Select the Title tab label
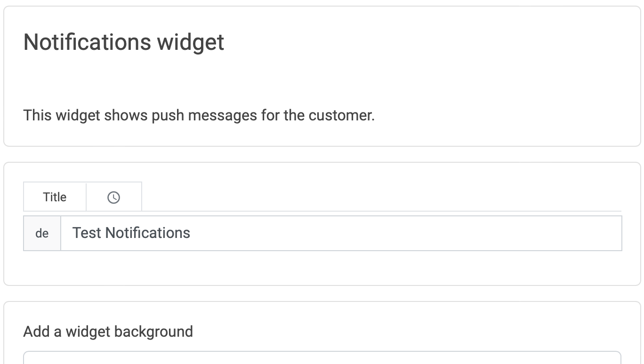 [x=54, y=197]
